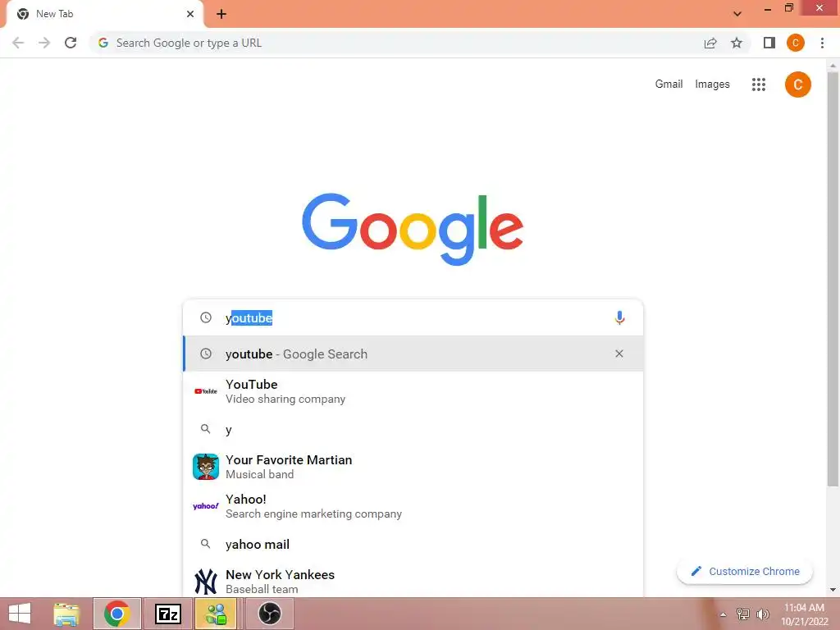Choose the Your Favorite Martian suggestion

(413, 467)
